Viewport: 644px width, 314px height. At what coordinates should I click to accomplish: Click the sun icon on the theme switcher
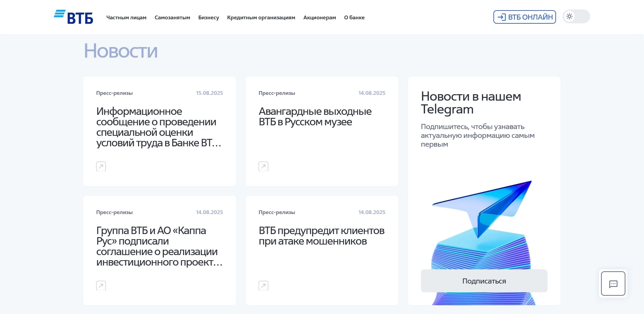pos(570,16)
